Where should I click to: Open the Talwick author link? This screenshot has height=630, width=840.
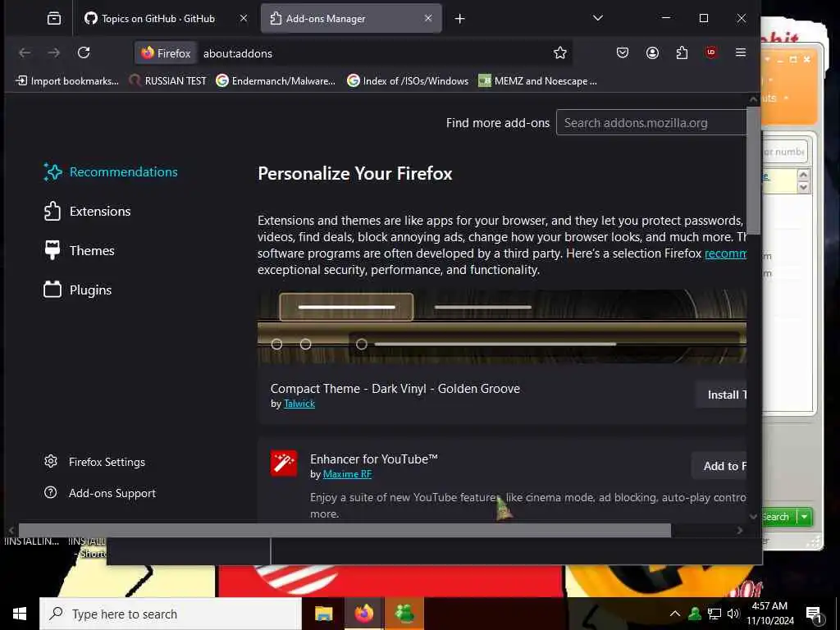(x=299, y=404)
